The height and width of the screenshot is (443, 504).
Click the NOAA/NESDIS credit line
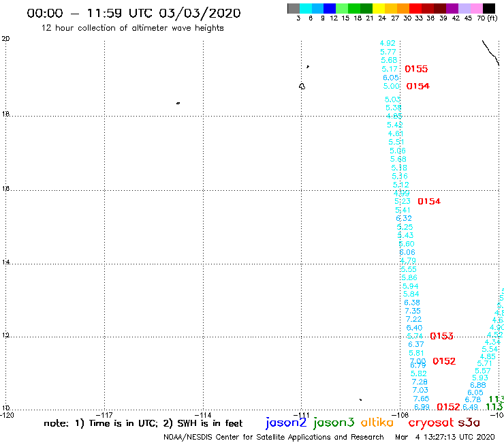pyautogui.click(x=274, y=438)
